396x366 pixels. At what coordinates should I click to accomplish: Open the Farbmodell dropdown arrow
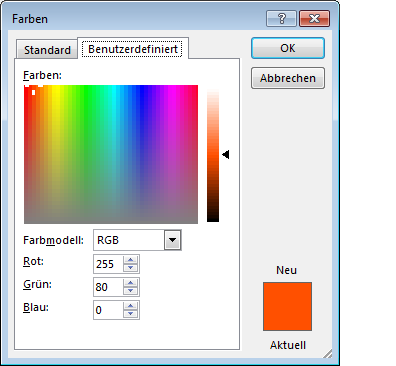pyautogui.click(x=172, y=240)
